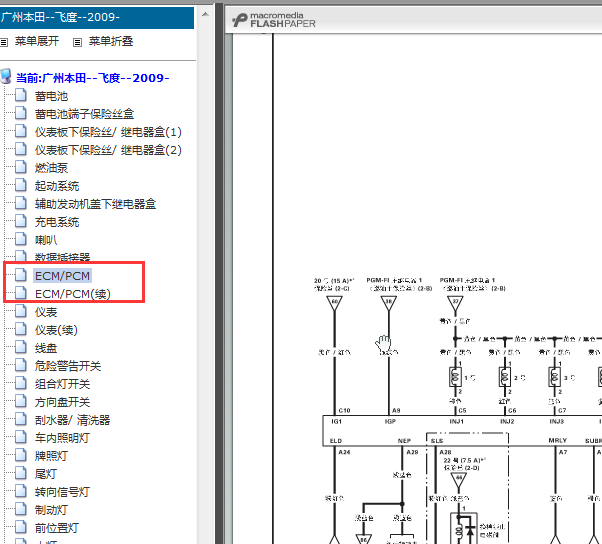Click the page icon beside 起动系统
The width and height of the screenshot is (602, 544).
click(x=21, y=185)
